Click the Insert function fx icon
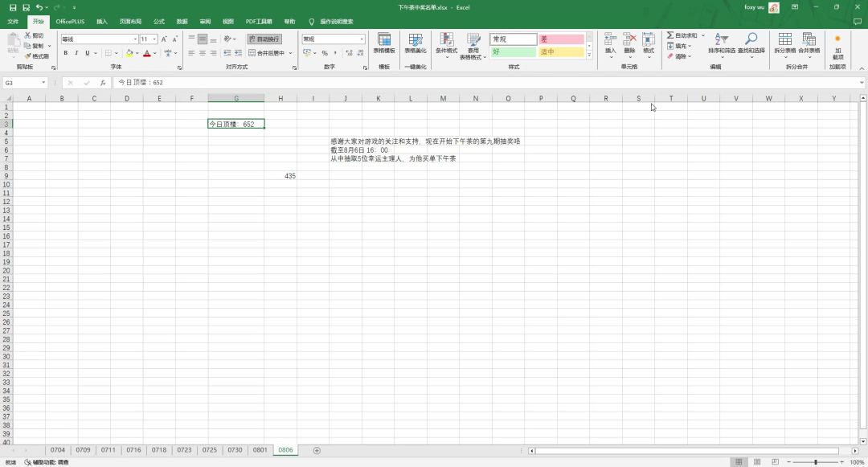This screenshot has width=868, height=467. coord(103,83)
